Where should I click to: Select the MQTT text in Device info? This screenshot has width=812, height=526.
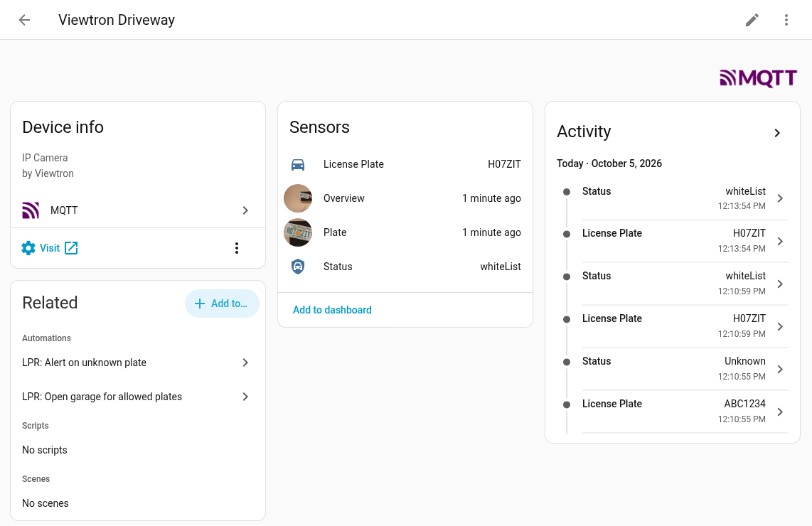(x=64, y=210)
